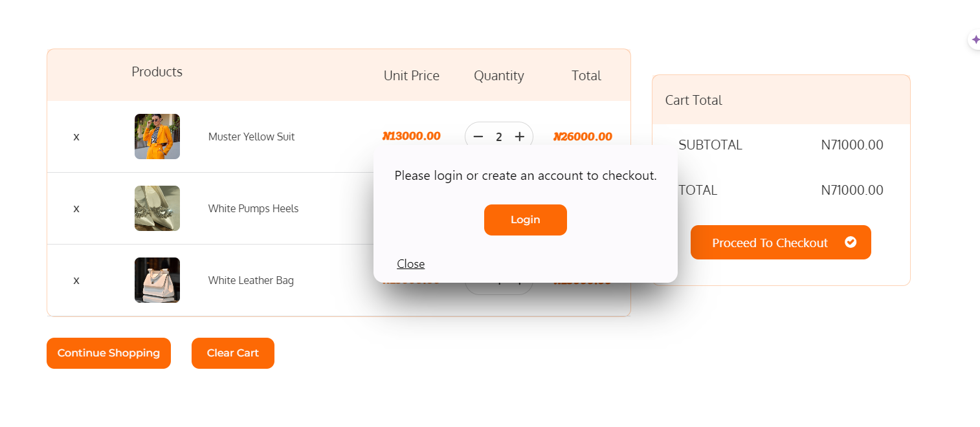Delete White Leather Bag row with x
Image resolution: width=980 pixels, height=427 pixels.
[x=76, y=281]
